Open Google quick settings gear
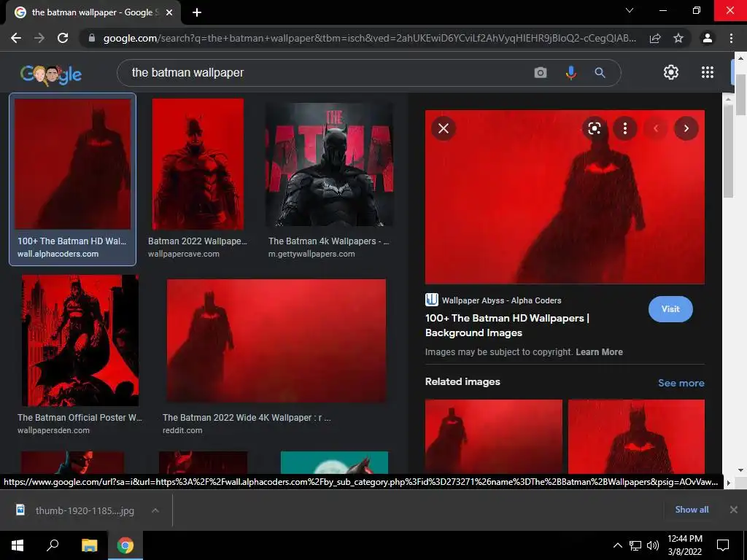747x560 pixels. 671,72
